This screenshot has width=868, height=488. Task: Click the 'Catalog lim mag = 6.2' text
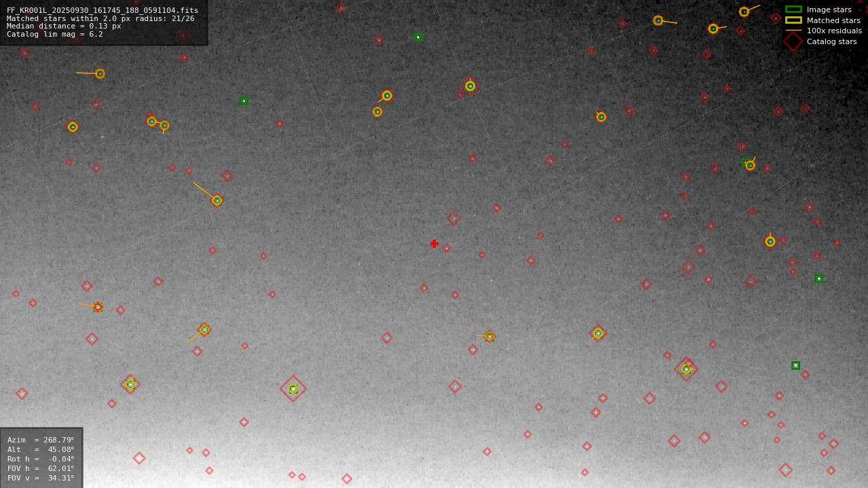tap(55, 35)
